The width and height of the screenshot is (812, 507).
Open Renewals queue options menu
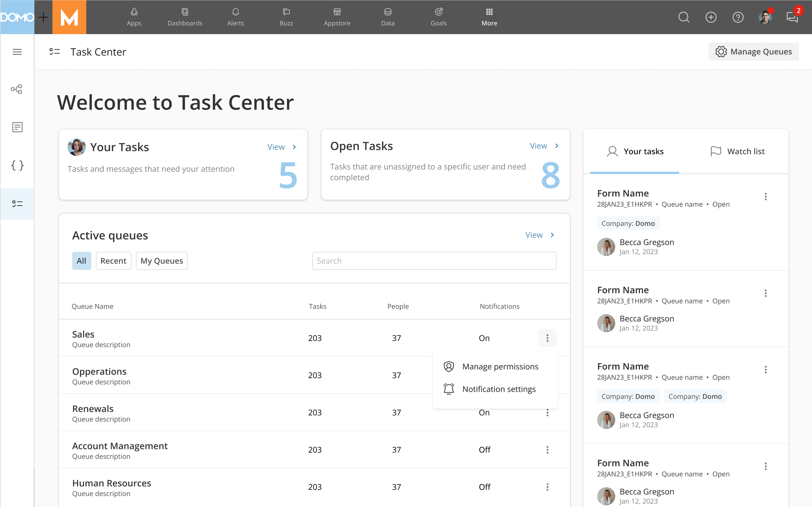pyautogui.click(x=547, y=413)
